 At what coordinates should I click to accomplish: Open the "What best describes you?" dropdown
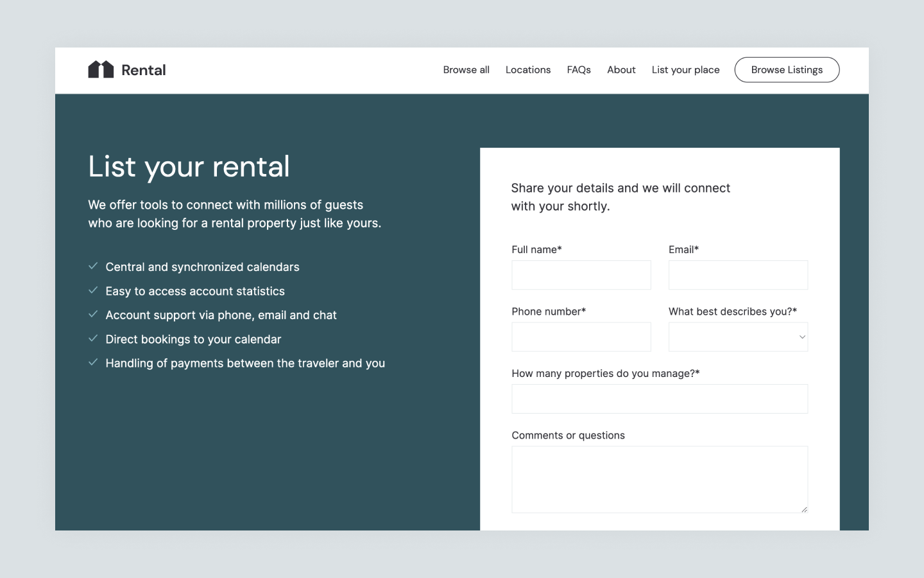click(738, 337)
